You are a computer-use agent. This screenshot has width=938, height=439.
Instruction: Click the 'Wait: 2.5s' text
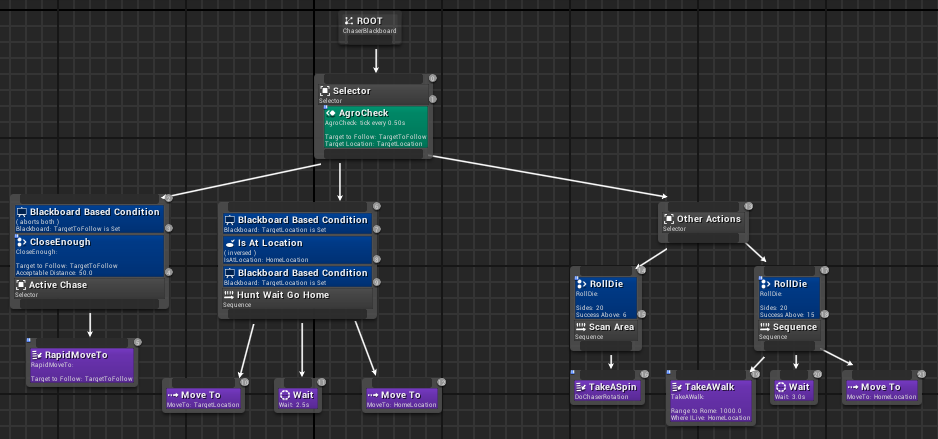tap(294, 405)
